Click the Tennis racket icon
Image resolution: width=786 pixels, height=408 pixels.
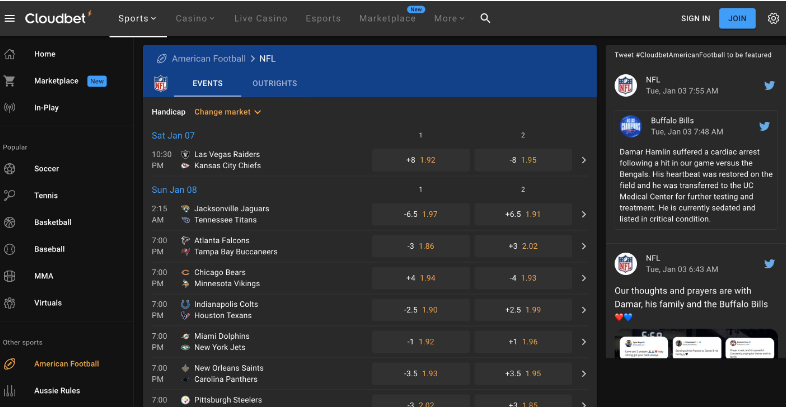click(x=10, y=195)
